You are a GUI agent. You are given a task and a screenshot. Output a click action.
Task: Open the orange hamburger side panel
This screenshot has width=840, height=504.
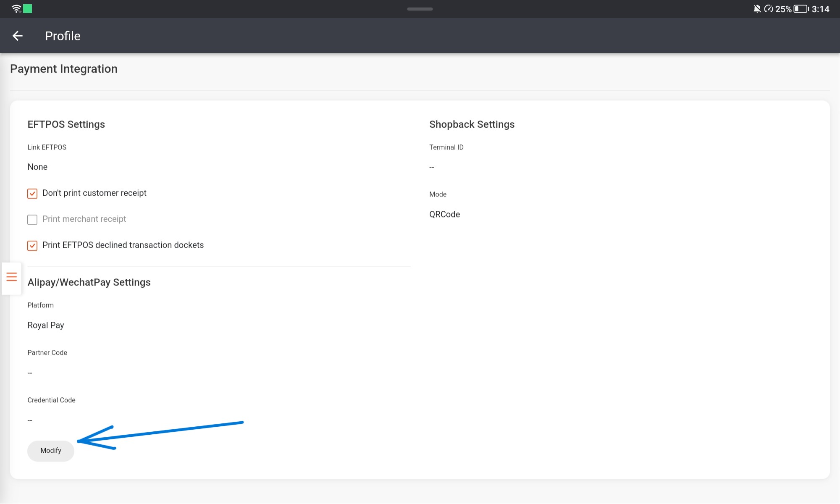[11, 277]
